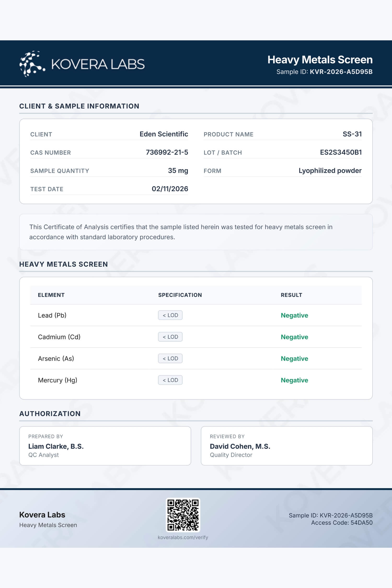Click the Lead (Pb) '< LOD' badge

tap(170, 315)
